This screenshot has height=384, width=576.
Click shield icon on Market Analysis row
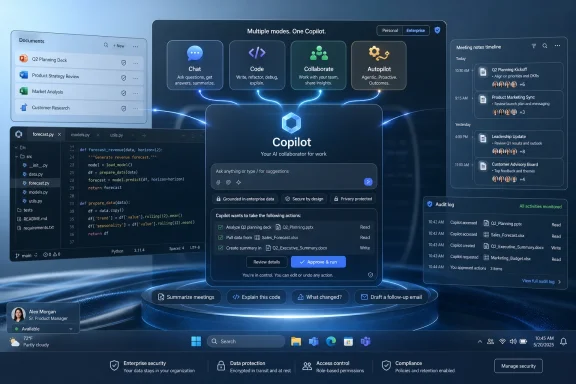123,93
